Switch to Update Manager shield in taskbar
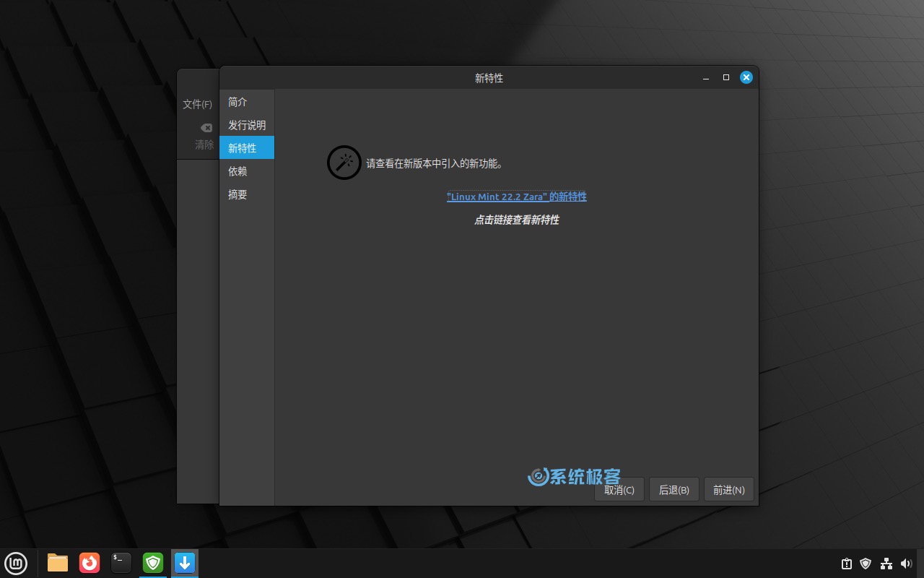Screen dimensions: 924x578 click(153, 563)
